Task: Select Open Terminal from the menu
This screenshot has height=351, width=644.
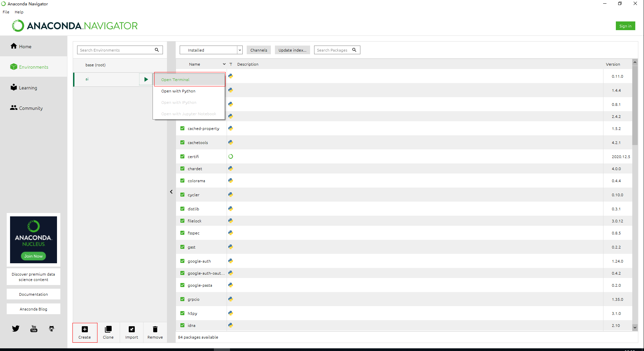Action: 189,80
